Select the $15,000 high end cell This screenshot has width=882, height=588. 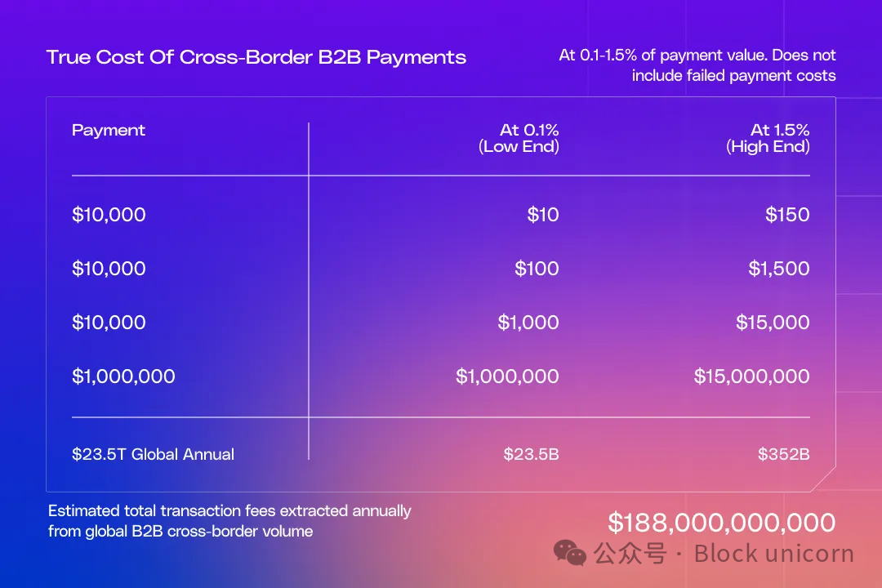click(x=773, y=323)
